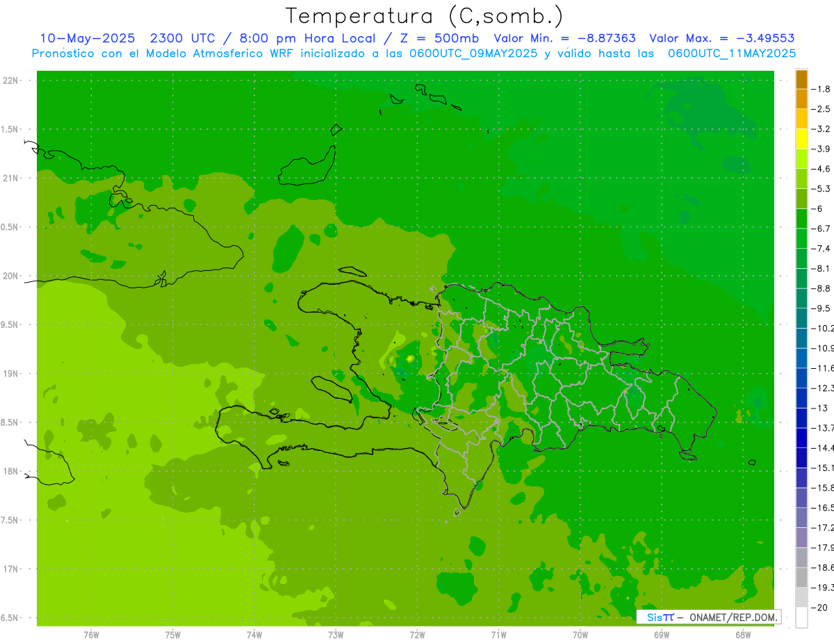Image resolution: width=834 pixels, height=644 pixels.
Task: Click the "-7.4" legend value
Action: coord(821,248)
